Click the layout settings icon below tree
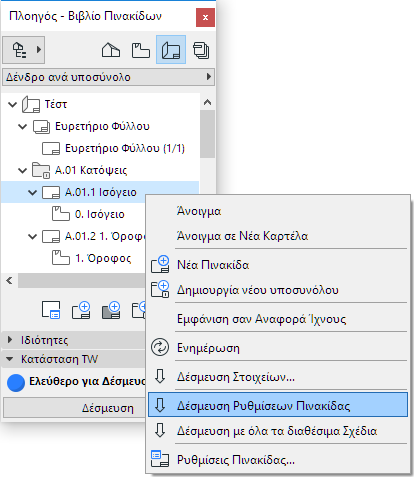The image size is (414, 477). (51, 310)
